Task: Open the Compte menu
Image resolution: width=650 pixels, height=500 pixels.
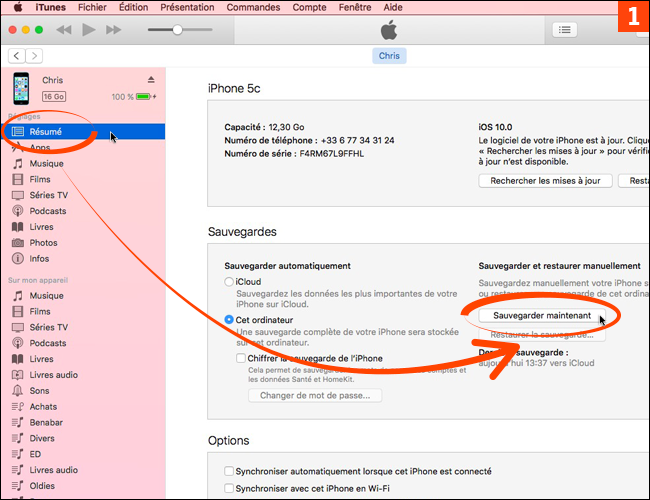Action: pyautogui.click(x=308, y=7)
